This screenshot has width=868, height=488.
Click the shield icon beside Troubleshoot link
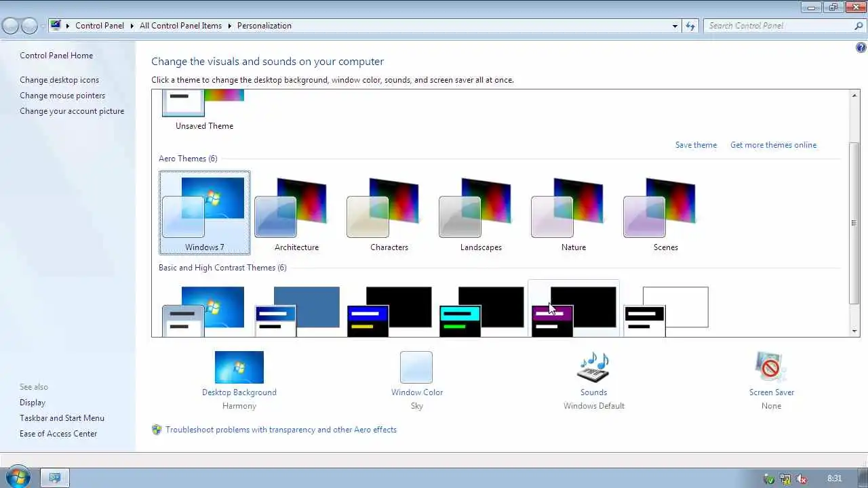[x=157, y=430]
